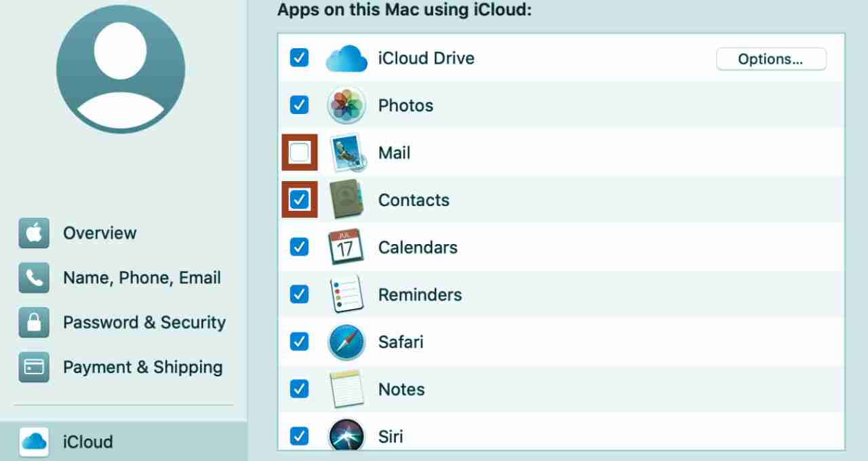Click the Notes notepad icon
The height and width of the screenshot is (461, 868).
[347, 388]
